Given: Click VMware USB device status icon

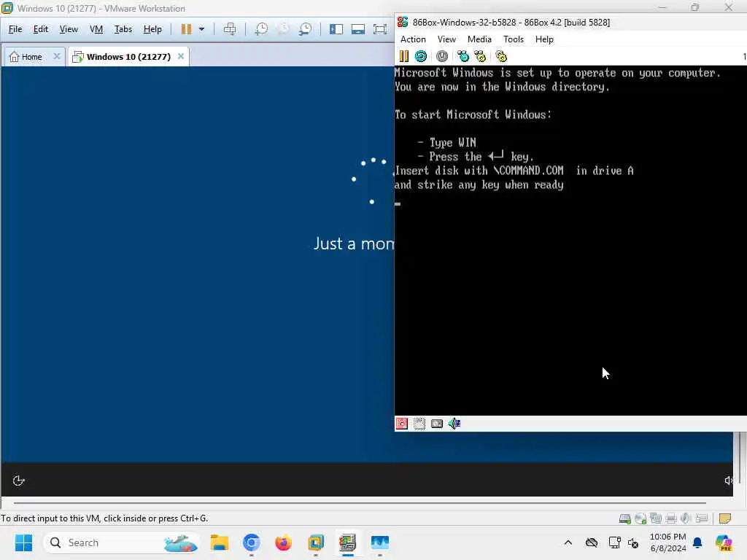Looking at the screenshot, I should (x=701, y=518).
